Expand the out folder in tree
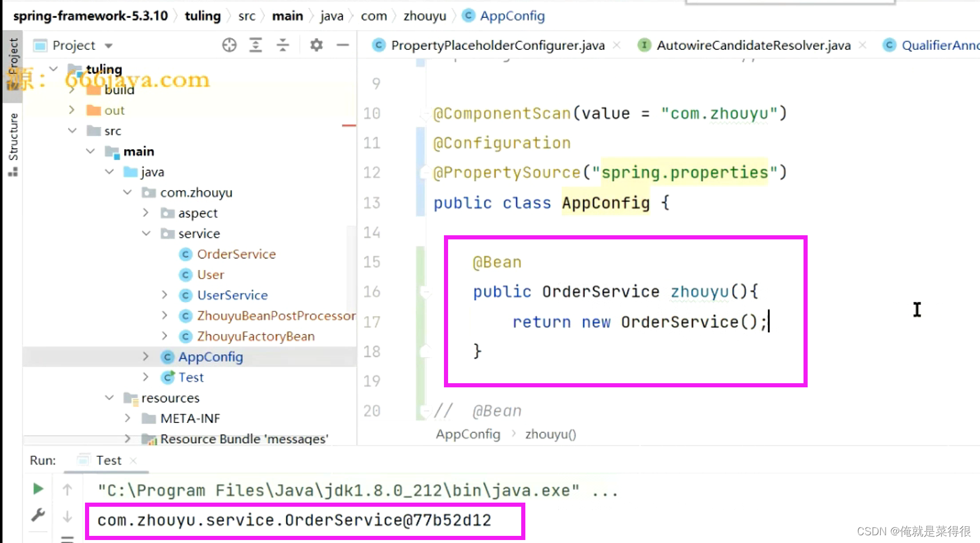The width and height of the screenshot is (980, 543). click(x=72, y=110)
